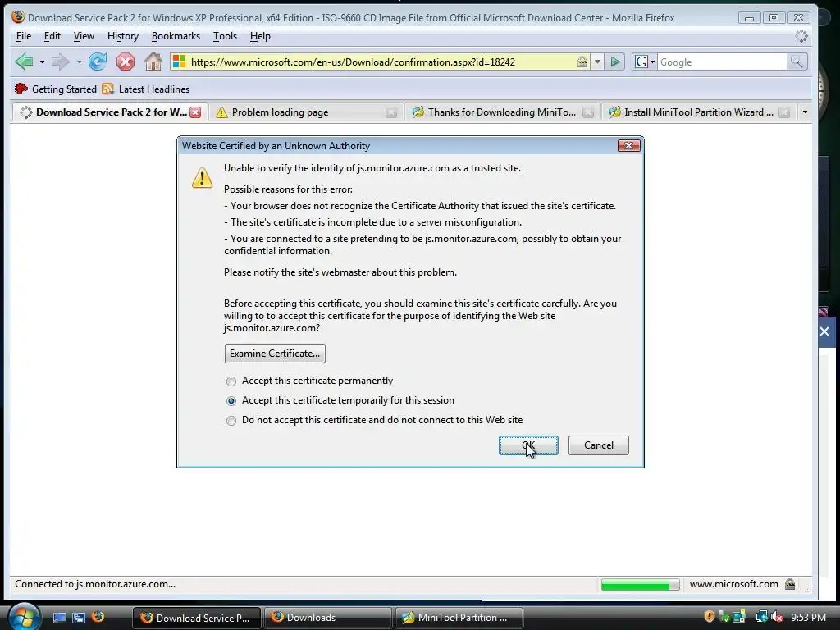Open the Bookmarks menu
This screenshot has height=630, width=840.
[176, 36]
